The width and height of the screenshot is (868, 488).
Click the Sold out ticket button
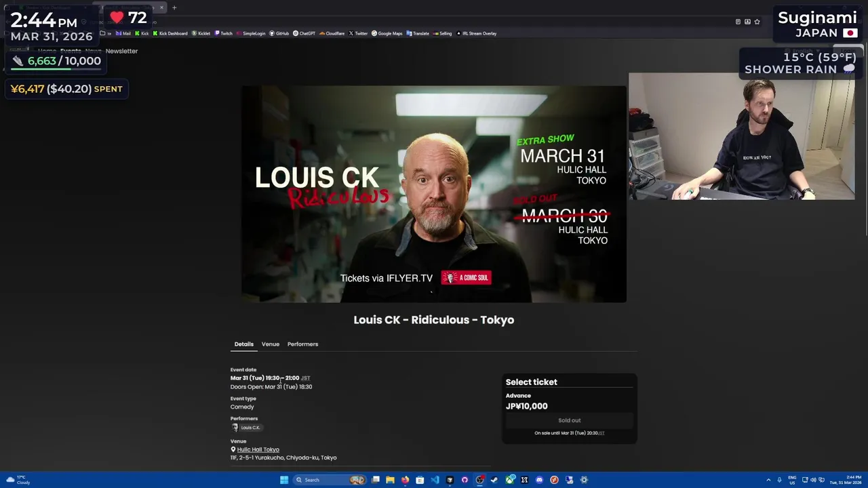click(570, 420)
